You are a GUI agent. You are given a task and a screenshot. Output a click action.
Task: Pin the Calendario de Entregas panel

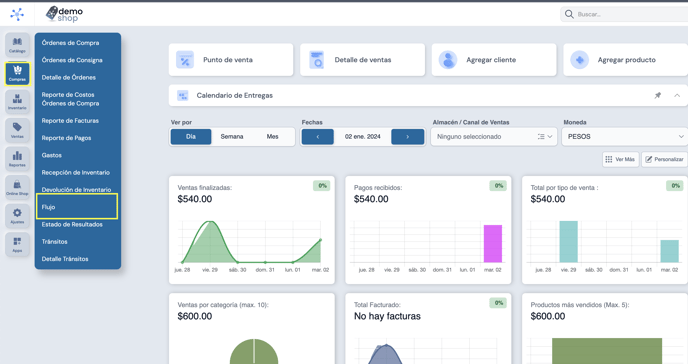[658, 95]
